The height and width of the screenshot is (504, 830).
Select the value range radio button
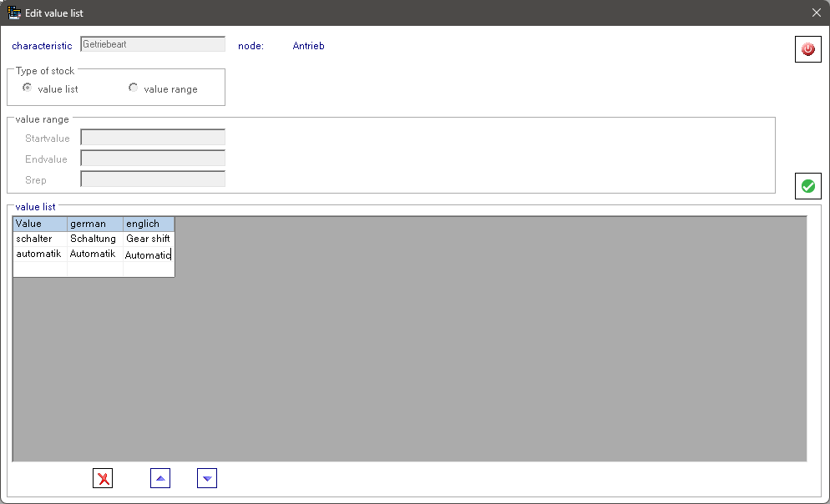134,88
